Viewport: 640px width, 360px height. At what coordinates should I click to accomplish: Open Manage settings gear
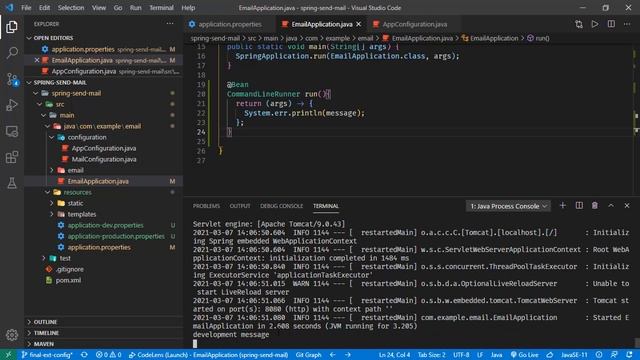tap(12, 335)
